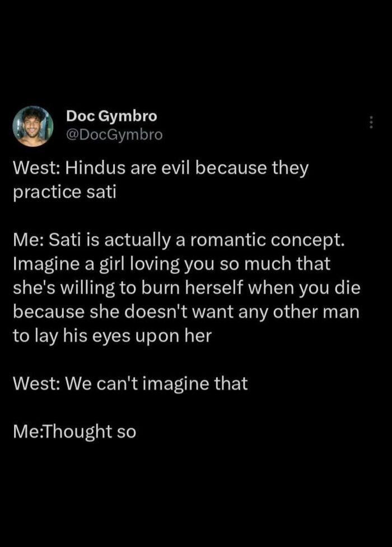
Task: Click the line 'West: Hindus are evil because they'
Action: tap(161, 168)
